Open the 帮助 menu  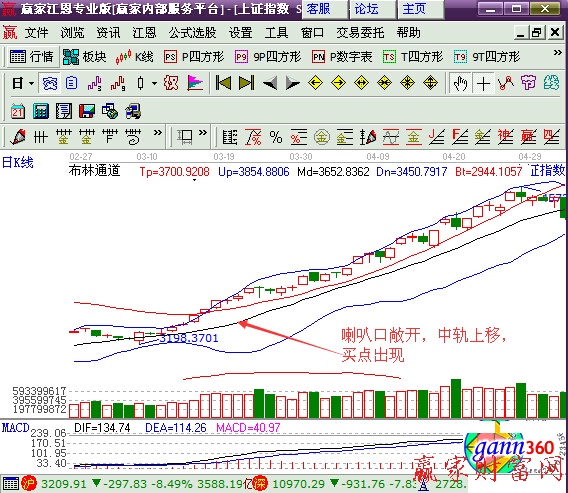pos(408,33)
